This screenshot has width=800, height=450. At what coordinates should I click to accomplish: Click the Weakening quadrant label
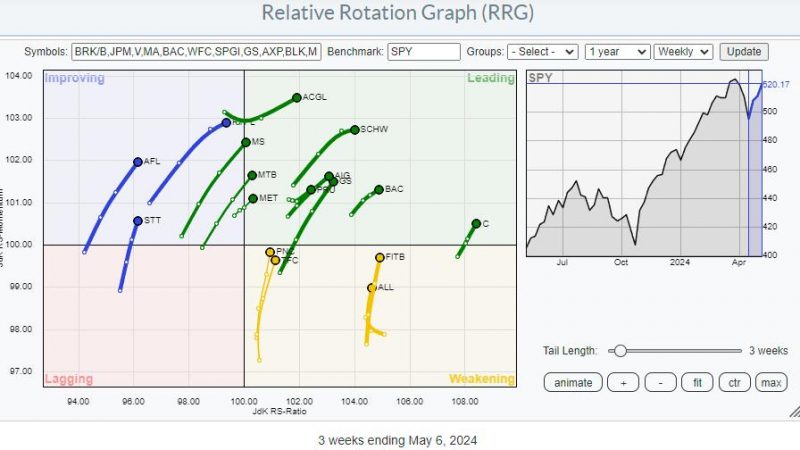(482, 379)
